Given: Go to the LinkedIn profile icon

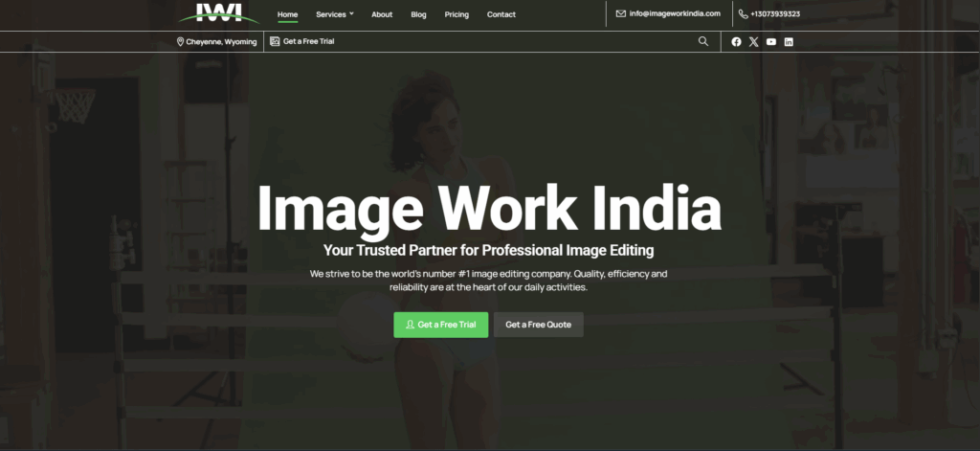Looking at the screenshot, I should (x=789, y=42).
